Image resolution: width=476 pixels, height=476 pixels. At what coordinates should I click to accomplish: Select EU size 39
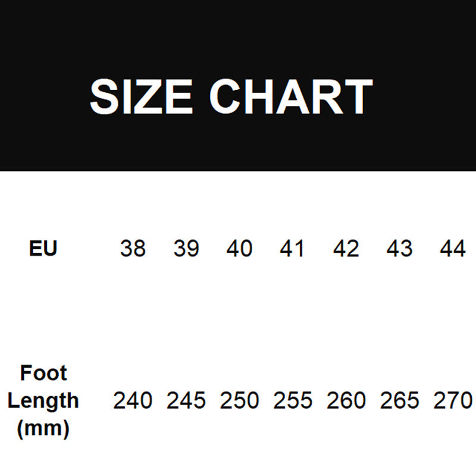186,249
